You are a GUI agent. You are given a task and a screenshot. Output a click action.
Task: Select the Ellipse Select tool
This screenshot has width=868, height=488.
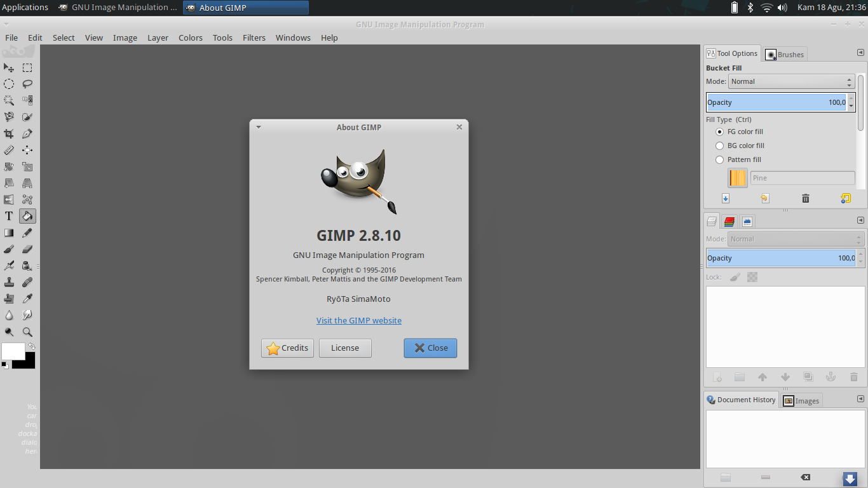pos(9,84)
